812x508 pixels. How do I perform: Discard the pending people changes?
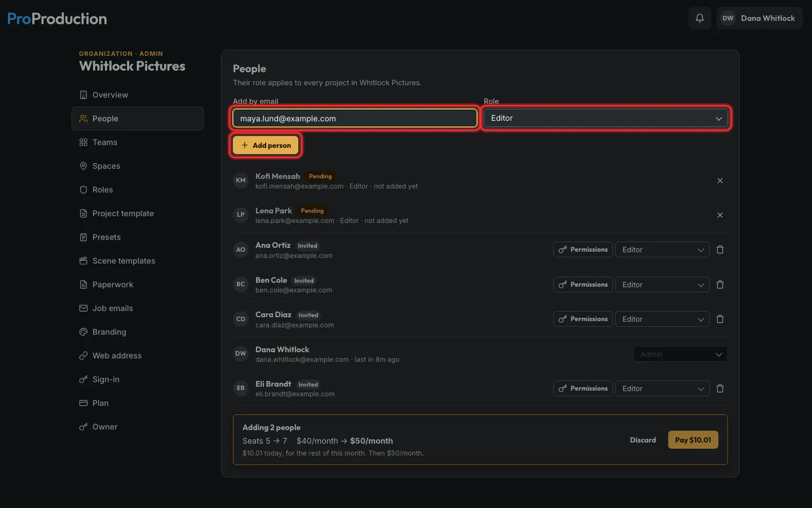[643, 440]
